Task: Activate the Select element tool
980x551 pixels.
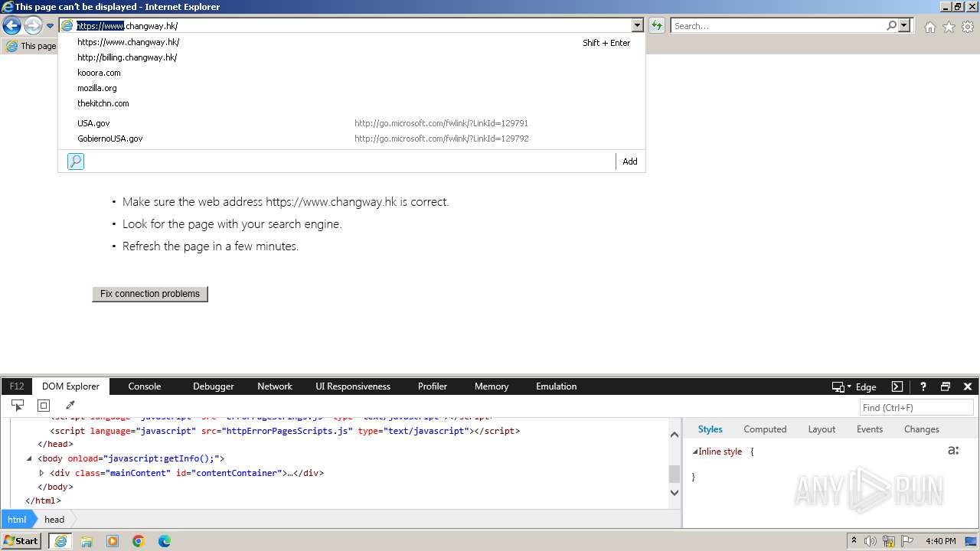Action: (x=18, y=406)
